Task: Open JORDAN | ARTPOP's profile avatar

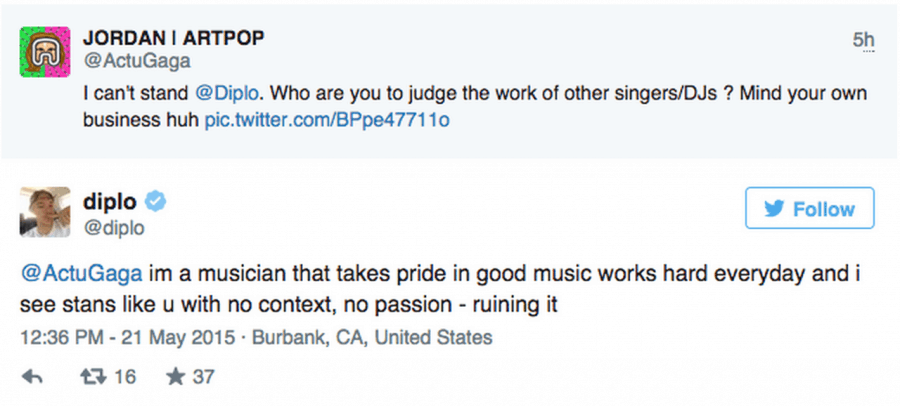Action: [x=45, y=52]
